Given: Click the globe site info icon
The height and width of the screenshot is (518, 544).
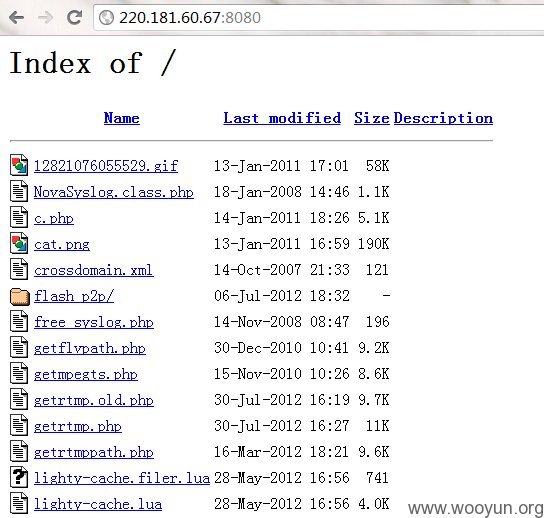Looking at the screenshot, I should [106, 17].
